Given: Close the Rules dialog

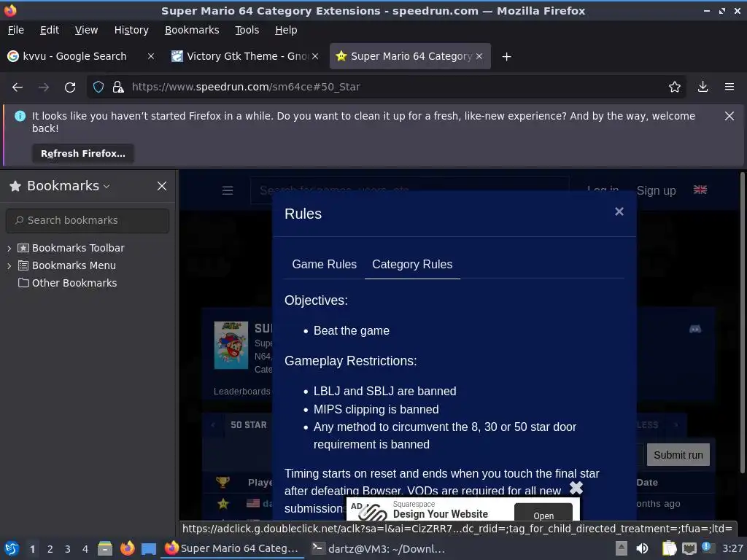Looking at the screenshot, I should click(x=619, y=211).
